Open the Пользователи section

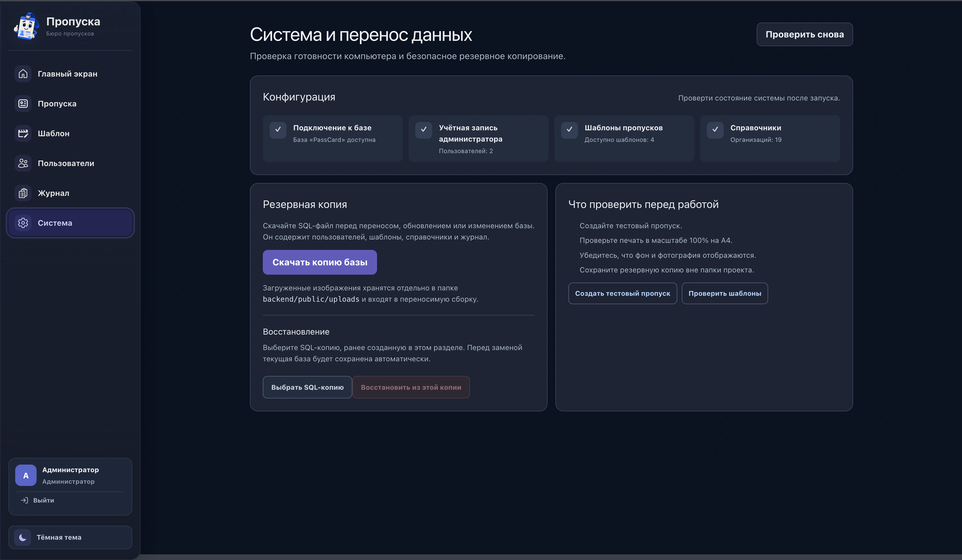70,163
